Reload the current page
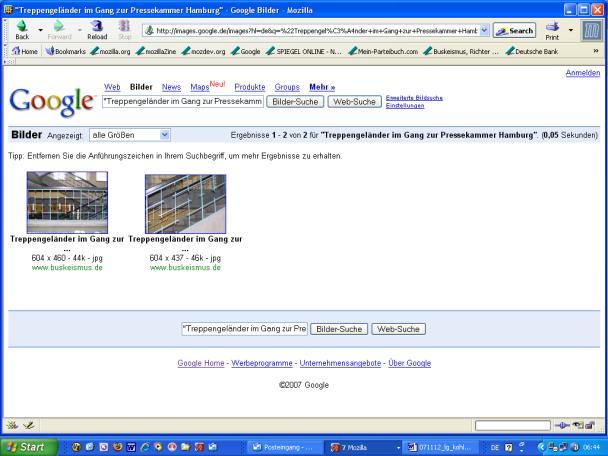Screen dimensions: 608x456 pos(97,30)
